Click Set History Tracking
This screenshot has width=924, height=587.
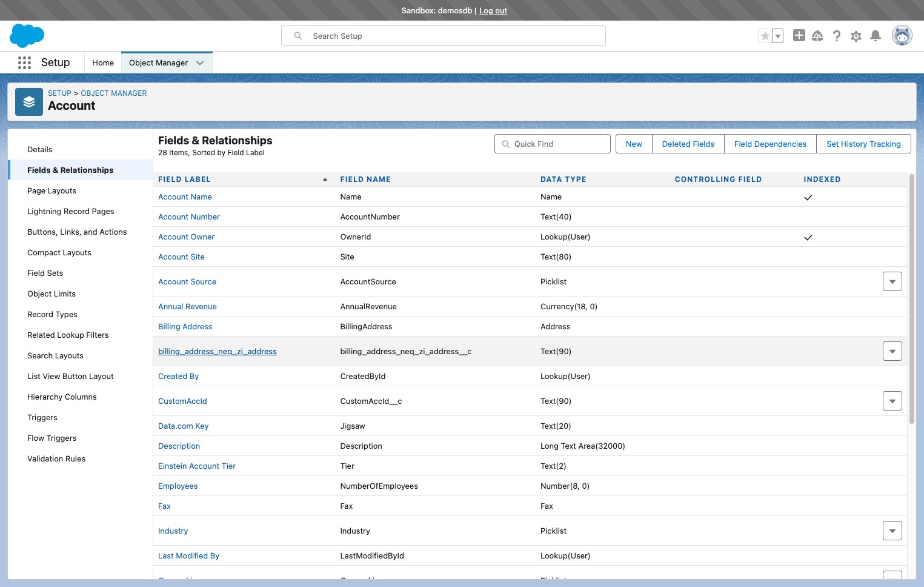(x=863, y=144)
